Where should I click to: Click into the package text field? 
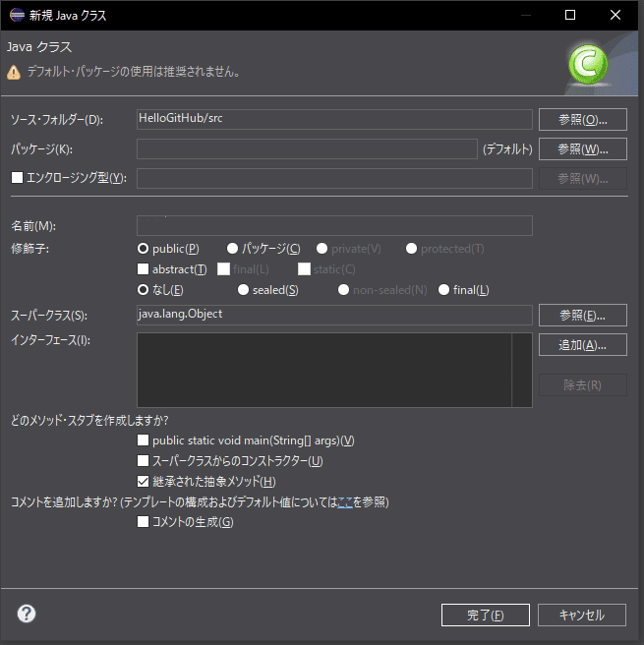pos(307,149)
